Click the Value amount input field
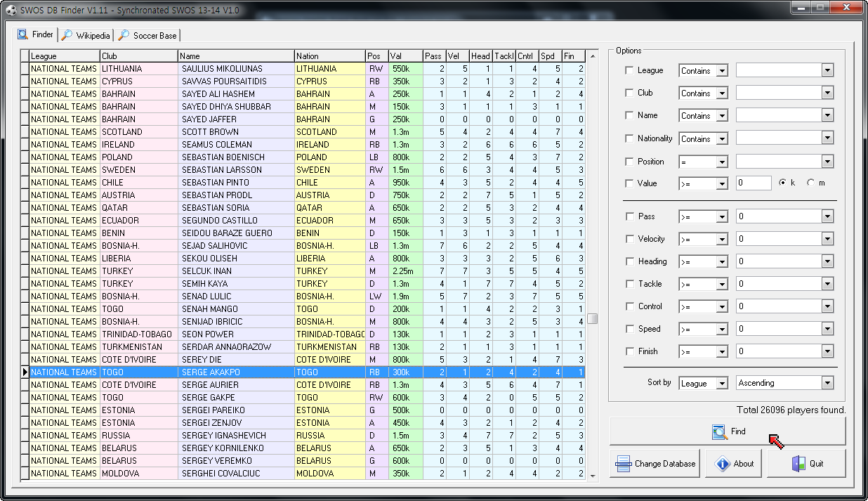 754,183
